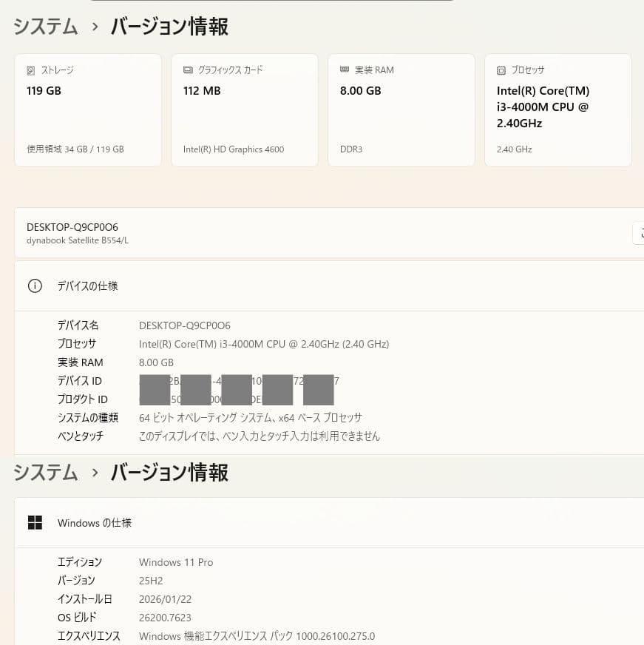Viewport: 644px width, 645px height.
Task: Click the info icon beside デバイスの仕様
Action: (x=35, y=286)
